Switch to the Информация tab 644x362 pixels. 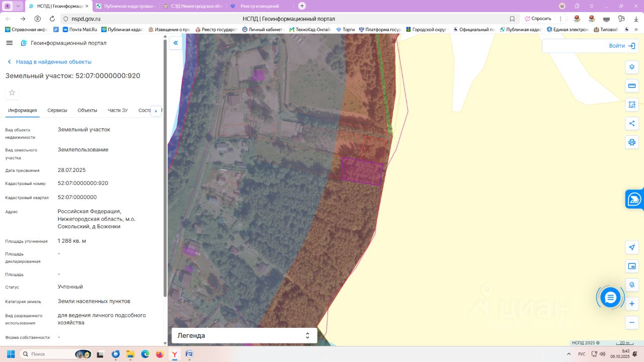[x=23, y=111]
